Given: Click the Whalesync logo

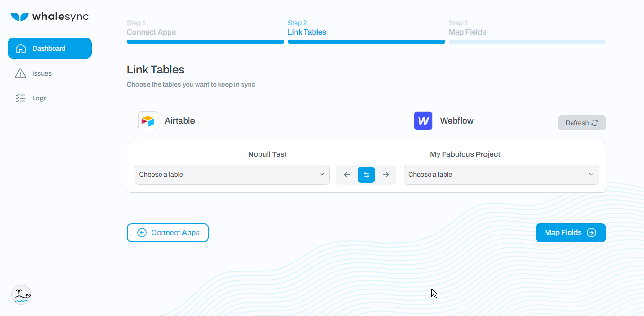Looking at the screenshot, I should point(50,17).
